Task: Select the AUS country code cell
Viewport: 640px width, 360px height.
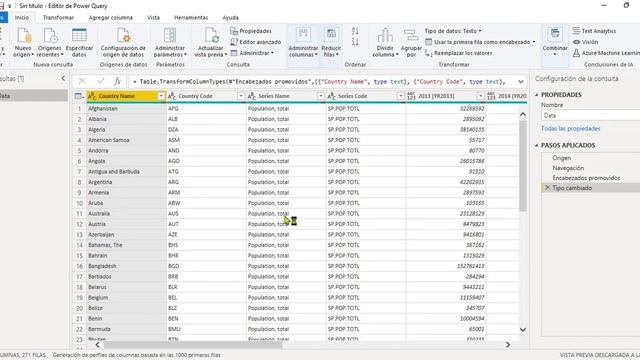Action: (x=206, y=213)
